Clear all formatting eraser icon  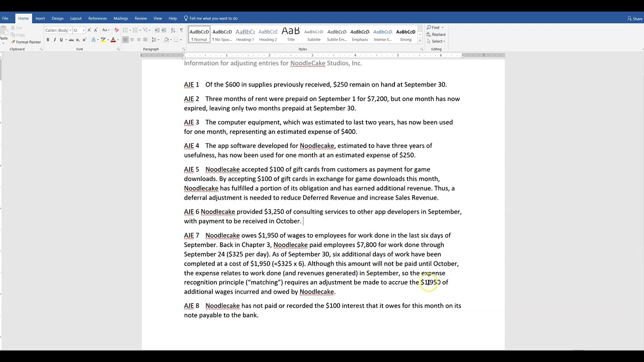[116, 30]
